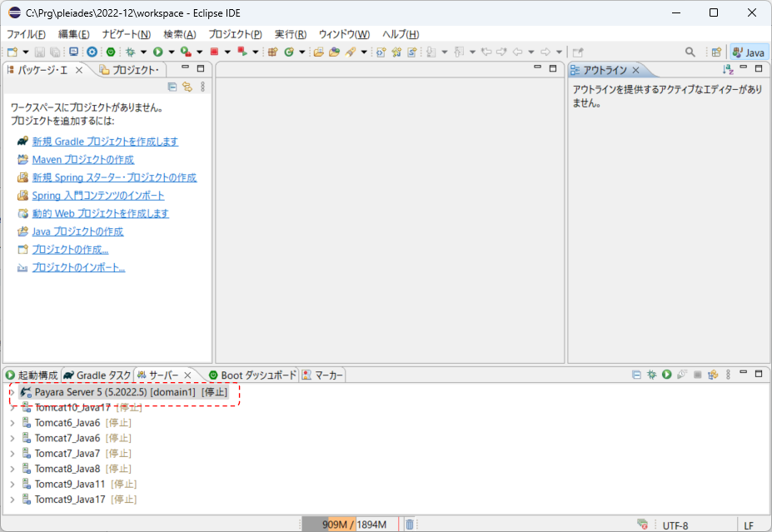Toggle Link with Editor in Package Explorer
The image size is (772, 532).
point(187,87)
